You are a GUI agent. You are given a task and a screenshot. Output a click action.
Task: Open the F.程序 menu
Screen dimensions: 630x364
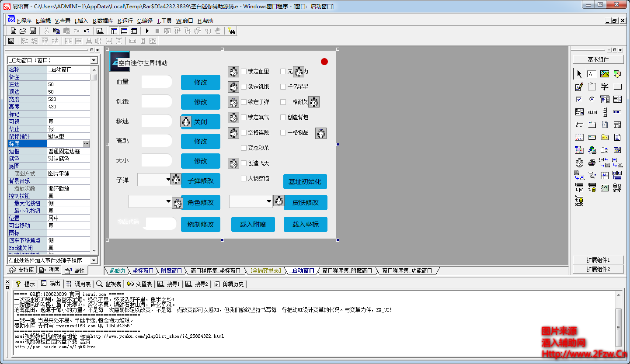click(24, 21)
